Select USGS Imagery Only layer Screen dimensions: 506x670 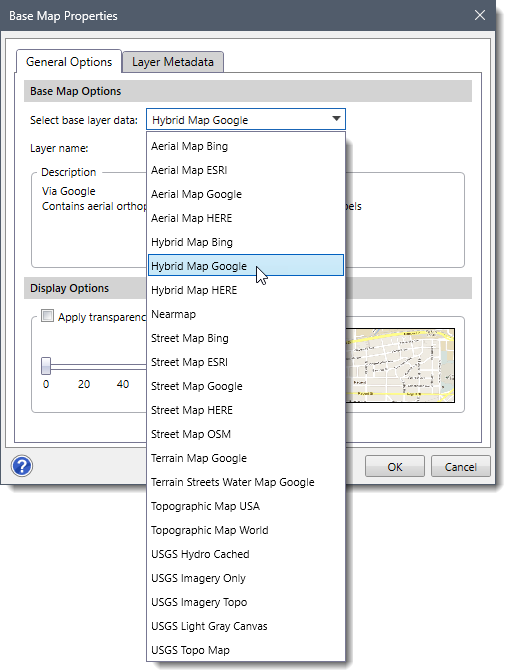click(x=246, y=578)
